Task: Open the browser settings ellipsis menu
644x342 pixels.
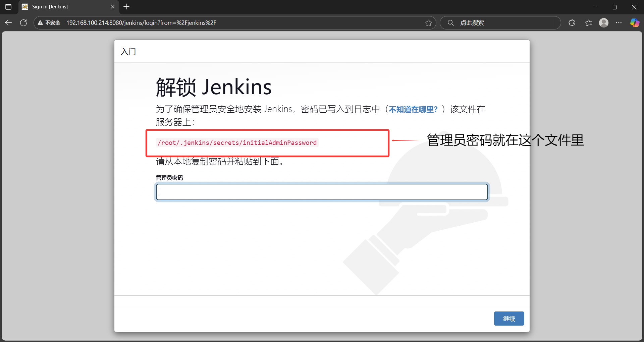Action: point(619,23)
